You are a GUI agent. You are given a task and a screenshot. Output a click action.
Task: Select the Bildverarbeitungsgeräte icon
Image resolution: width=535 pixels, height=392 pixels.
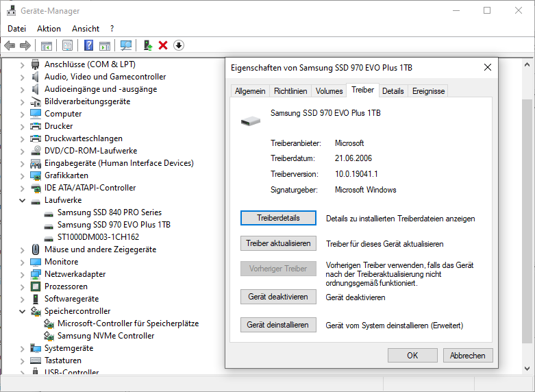point(36,101)
